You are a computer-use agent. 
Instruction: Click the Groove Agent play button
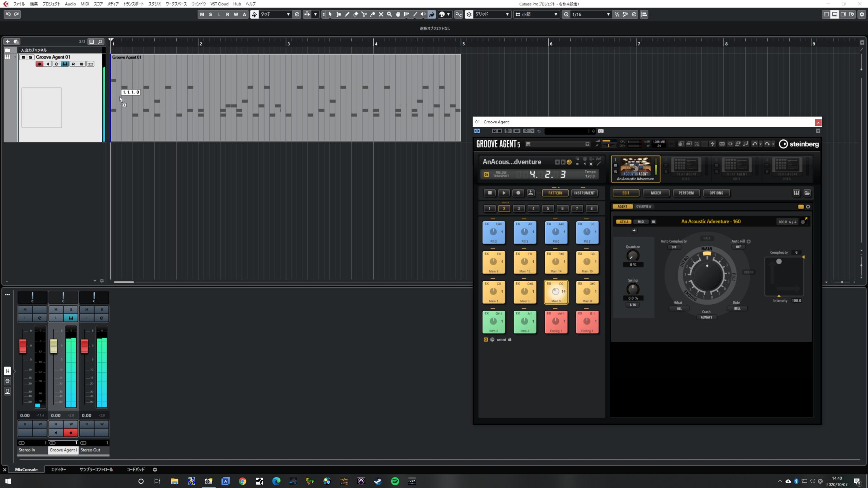tap(504, 193)
